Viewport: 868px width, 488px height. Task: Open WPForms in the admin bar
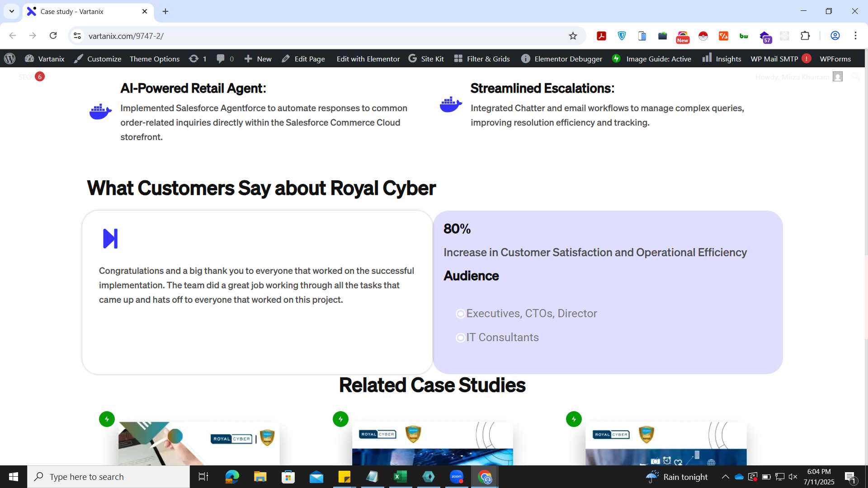(835, 59)
